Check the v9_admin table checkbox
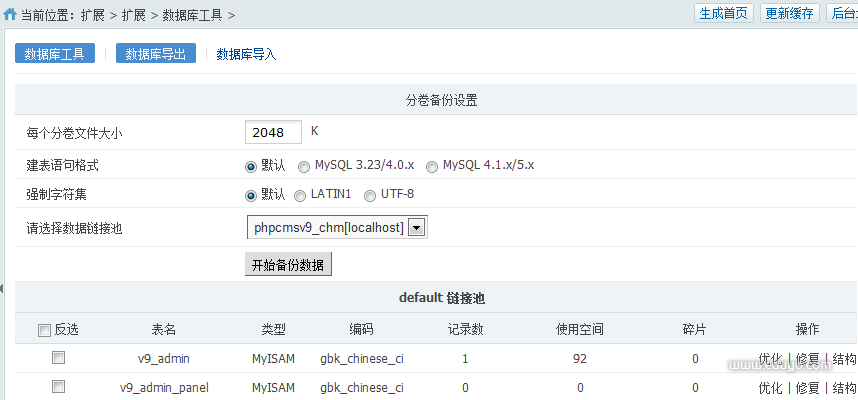This screenshot has width=858, height=400. (x=58, y=358)
